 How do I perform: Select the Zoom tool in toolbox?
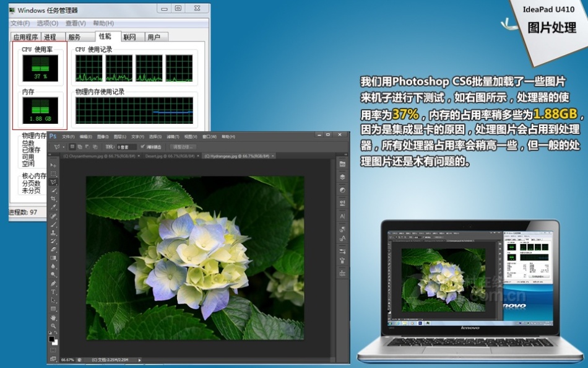pyautogui.click(x=53, y=326)
